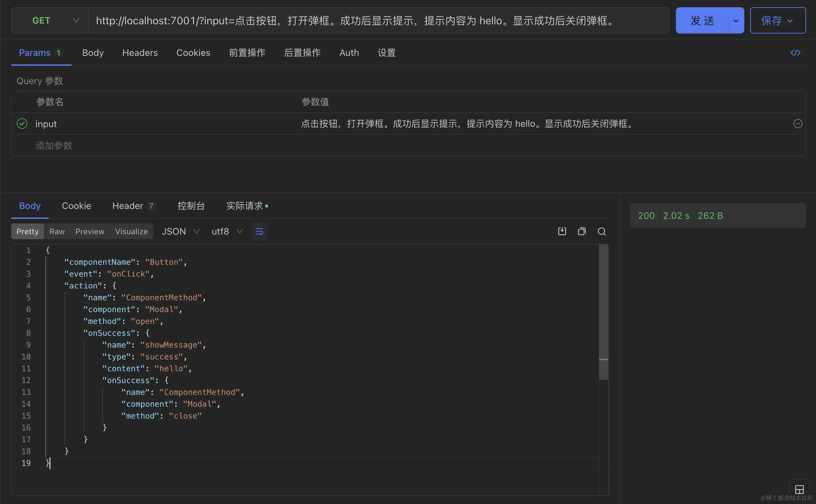The height and width of the screenshot is (504, 816).
Task: Click the 发送 send button
Action: [x=702, y=21]
